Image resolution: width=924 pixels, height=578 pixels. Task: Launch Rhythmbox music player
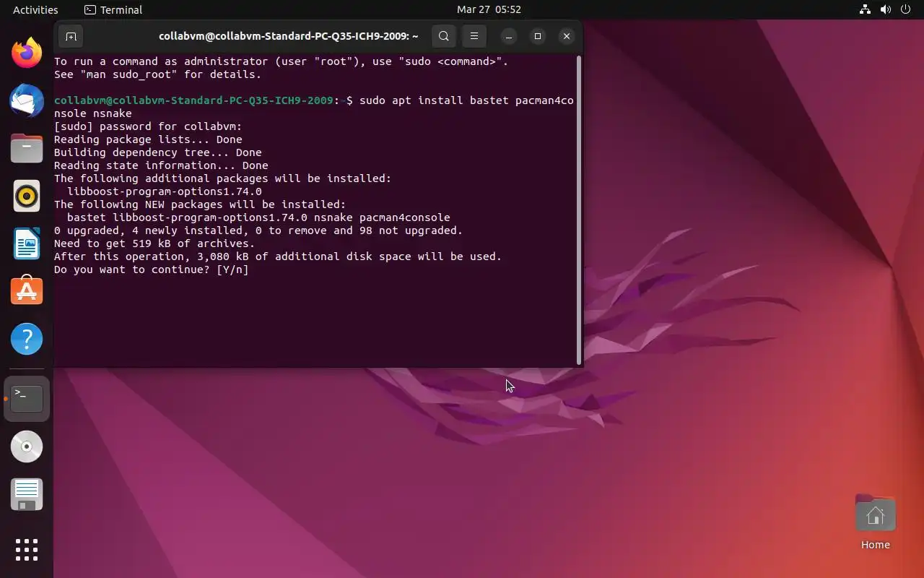27,196
